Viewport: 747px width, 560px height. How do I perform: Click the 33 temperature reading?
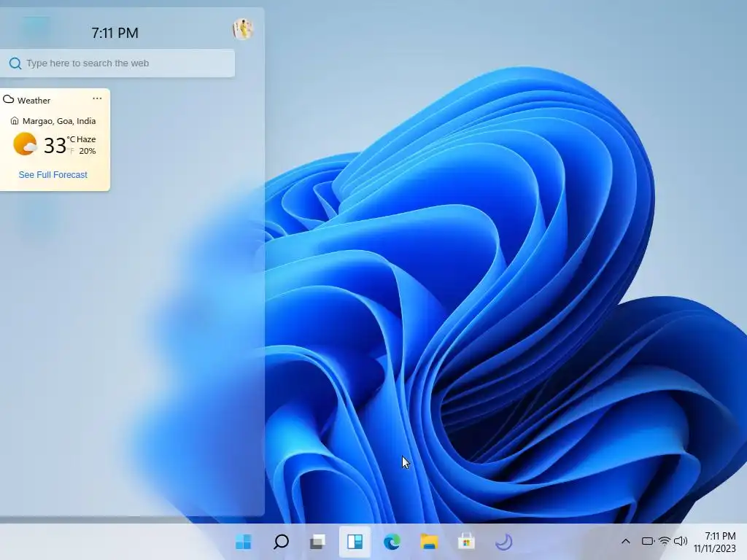point(55,145)
